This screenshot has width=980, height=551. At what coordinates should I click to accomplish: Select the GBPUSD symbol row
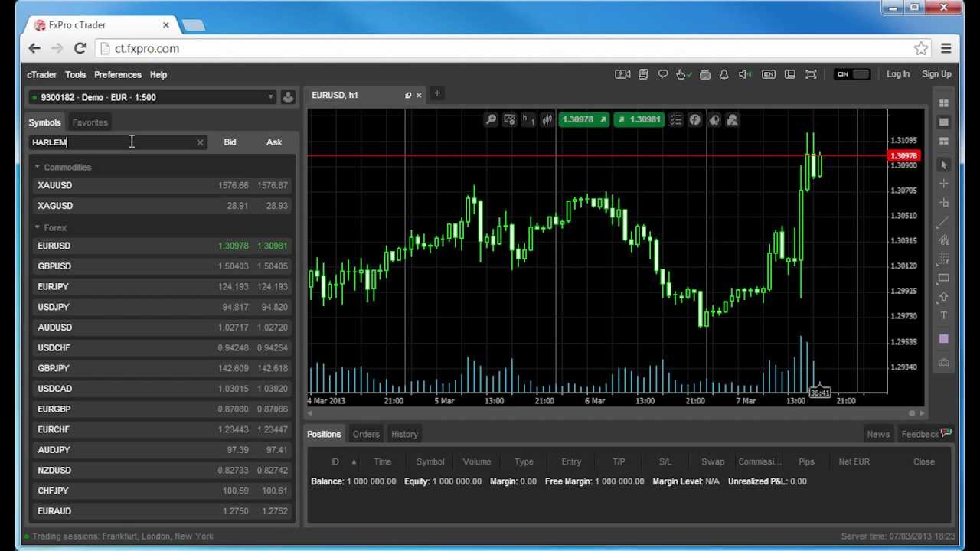(x=162, y=266)
